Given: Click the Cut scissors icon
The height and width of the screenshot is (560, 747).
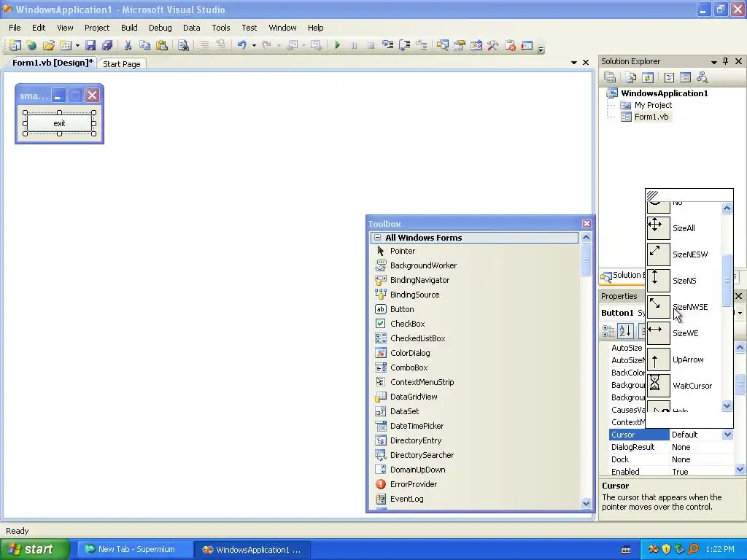Looking at the screenshot, I should point(128,45).
